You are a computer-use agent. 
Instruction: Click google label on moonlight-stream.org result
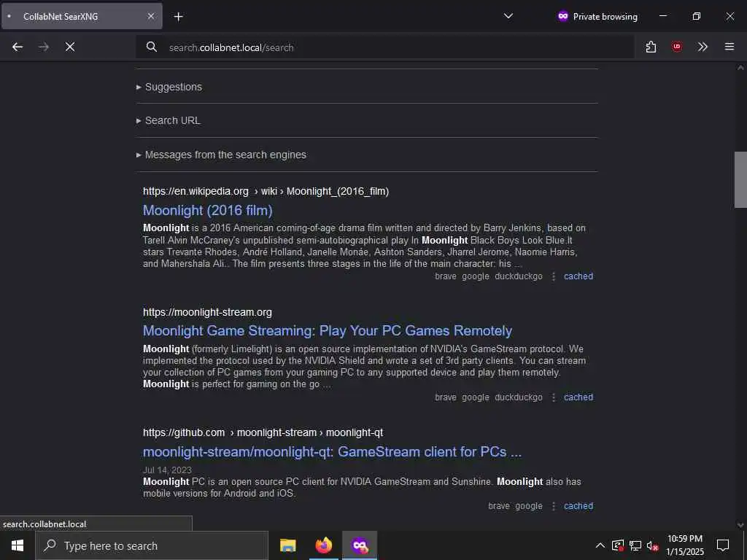[x=476, y=397]
